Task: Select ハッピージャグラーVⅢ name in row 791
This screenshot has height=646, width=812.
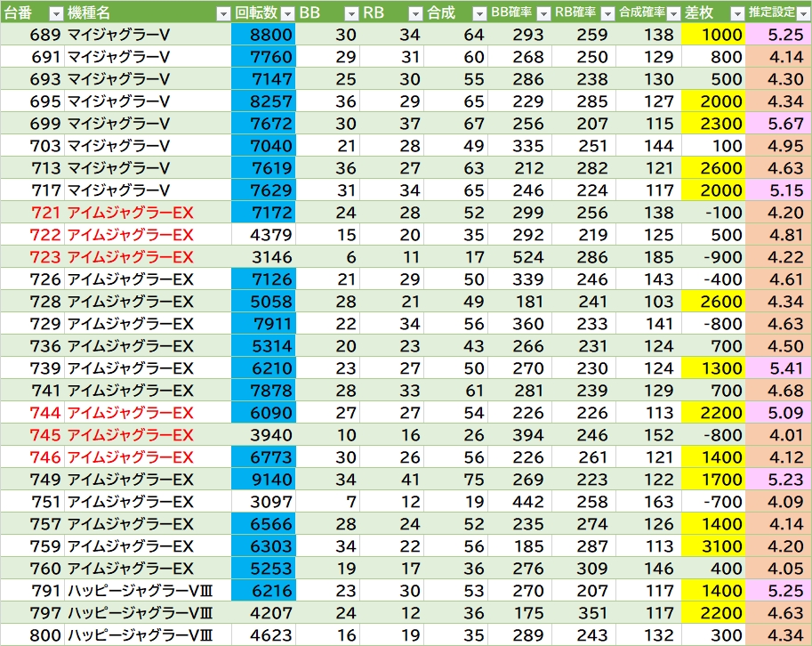Action: tap(148, 591)
